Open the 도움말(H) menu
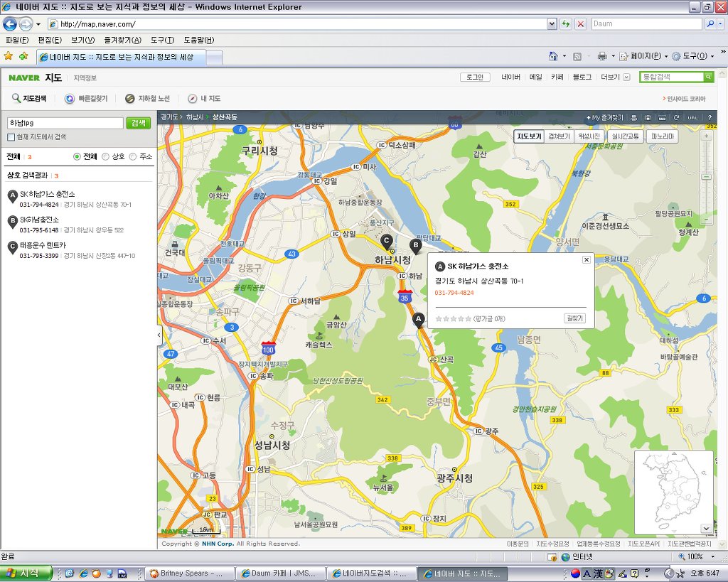 point(199,40)
